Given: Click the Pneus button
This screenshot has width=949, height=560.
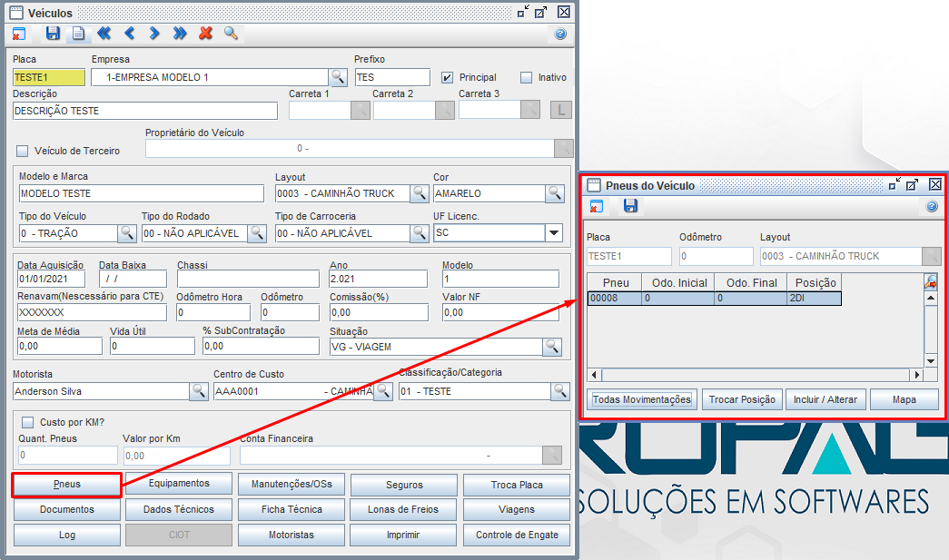Looking at the screenshot, I should tap(66, 485).
